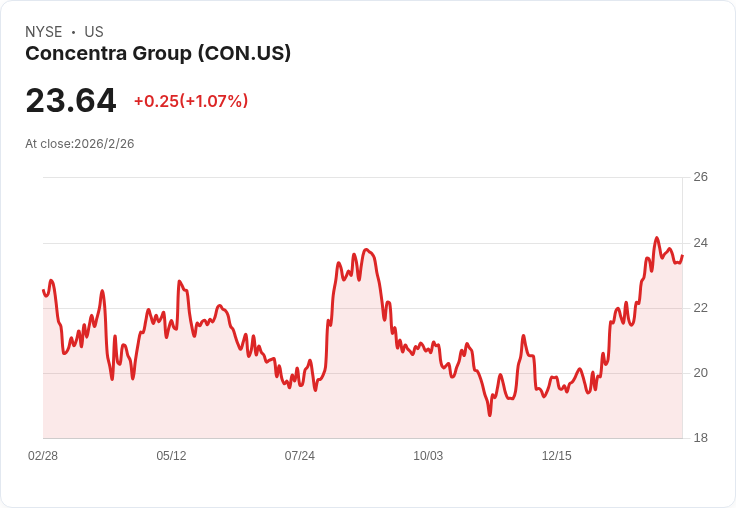Click the 12/15 x-axis date label
Screen dimensions: 736x508
(557, 455)
